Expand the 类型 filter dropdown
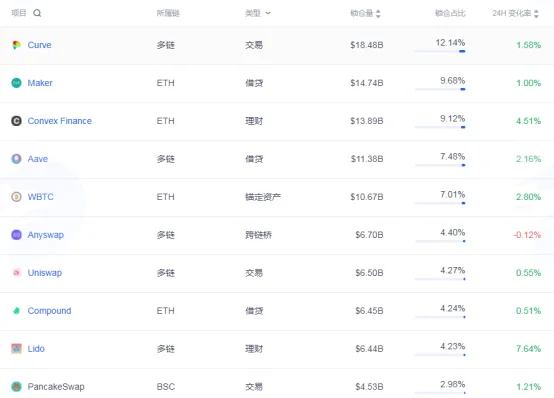 (x=268, y=13)
